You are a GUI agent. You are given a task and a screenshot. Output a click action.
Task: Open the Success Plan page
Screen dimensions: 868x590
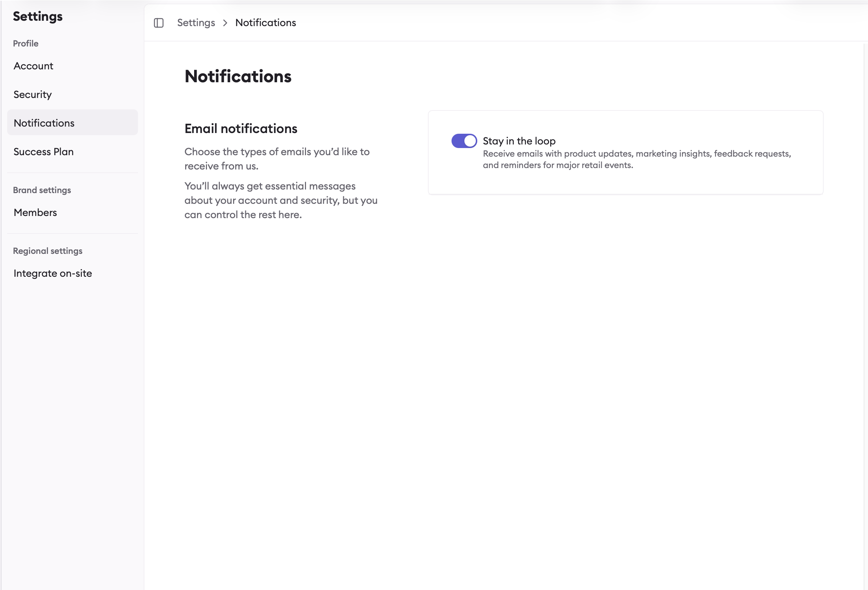(43, 152)
